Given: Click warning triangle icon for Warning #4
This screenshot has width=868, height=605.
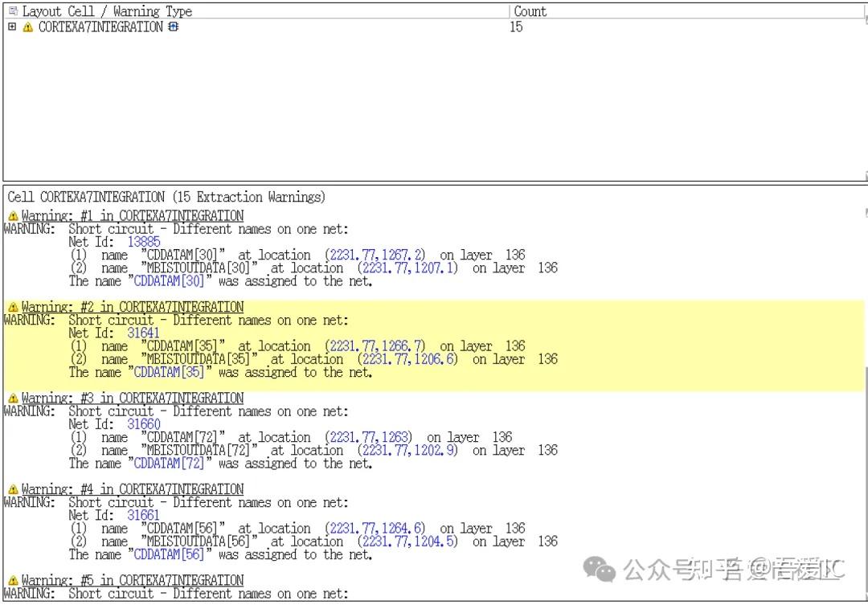Looking at the screenshot, I should 13,488.
